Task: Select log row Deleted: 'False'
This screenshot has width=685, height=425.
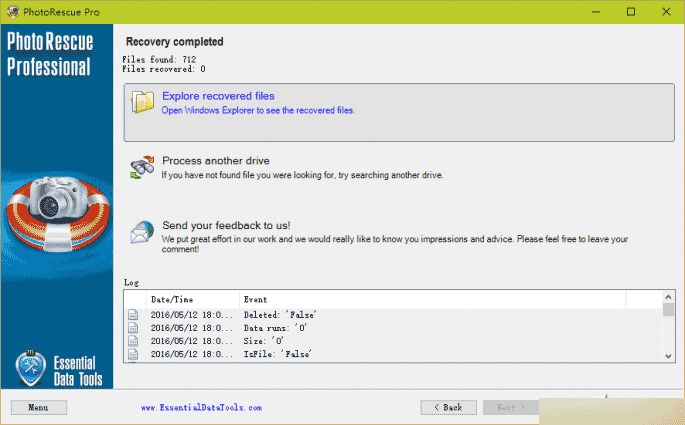Action: click(x=393, y=314)
